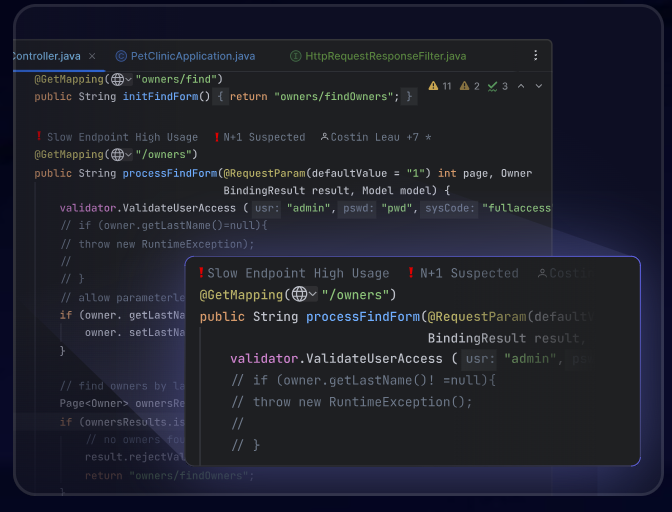Viewport: 672px width, 512px height.
Task: Switch to PetClinicApplication.java tab
Action: 185,56
